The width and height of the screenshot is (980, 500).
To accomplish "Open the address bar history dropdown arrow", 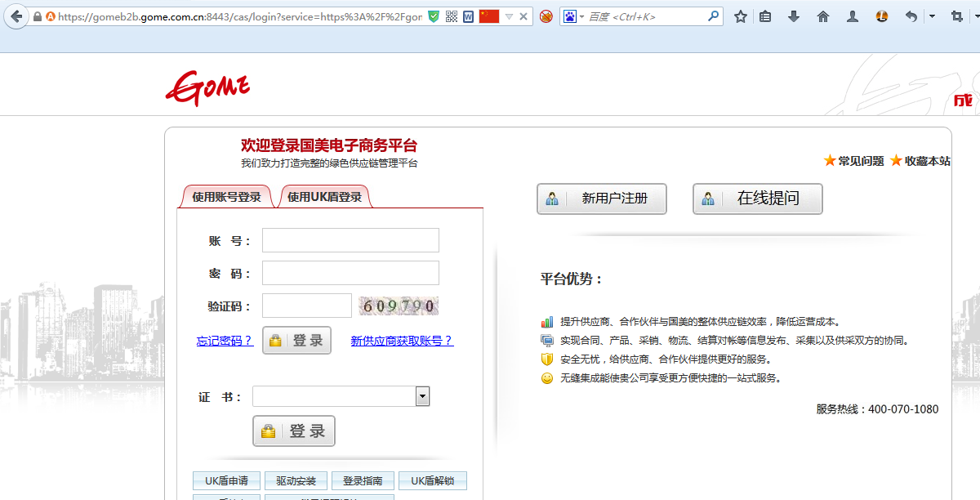I will (509, 16).
